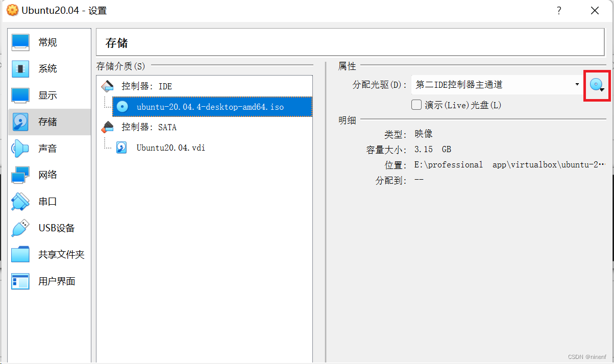Open the optical disk chooser icon
This screenshot has height=364, width=614.
597,84
